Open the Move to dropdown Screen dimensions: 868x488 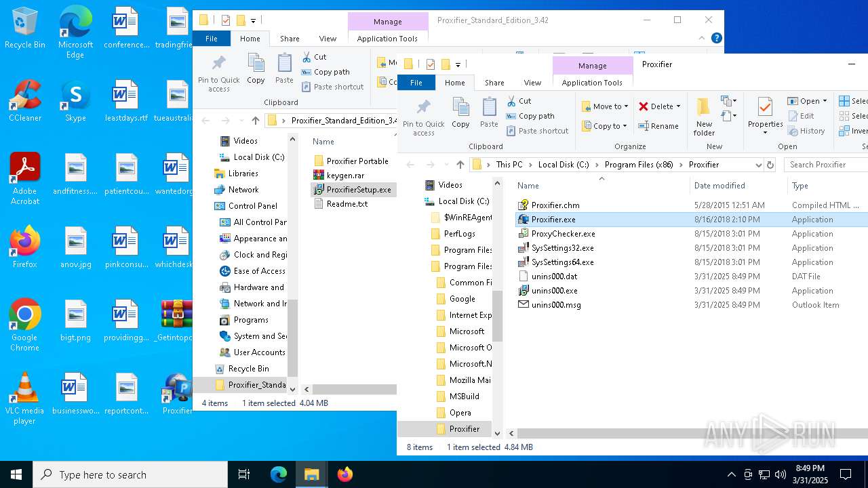605,106
